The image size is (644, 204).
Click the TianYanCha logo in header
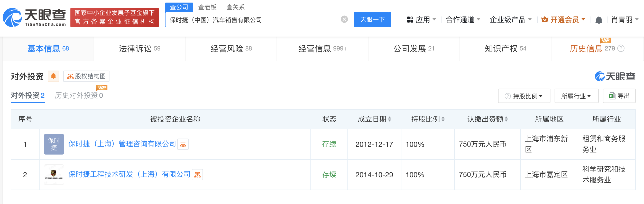click(x=34, y=18)
